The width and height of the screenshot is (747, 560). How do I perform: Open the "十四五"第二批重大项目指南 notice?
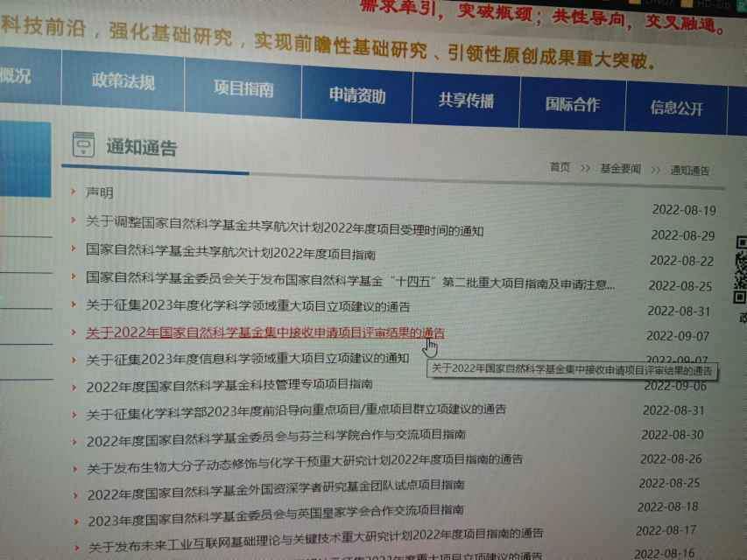pos(350,279)
